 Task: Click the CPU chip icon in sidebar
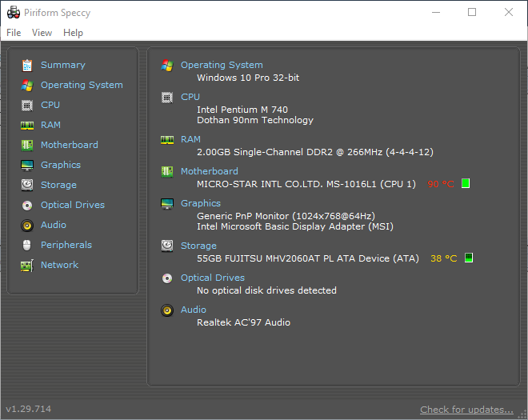tap(27, 106)
